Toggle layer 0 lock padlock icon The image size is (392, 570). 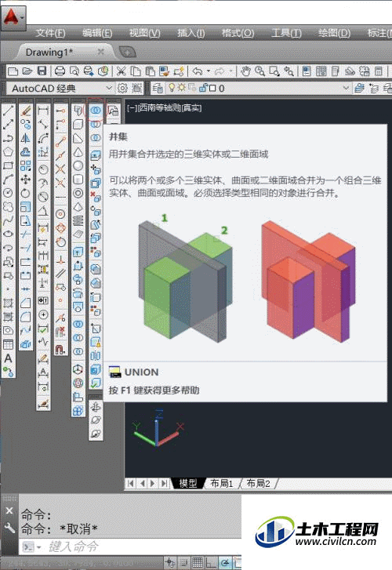(x=203, y=88)
